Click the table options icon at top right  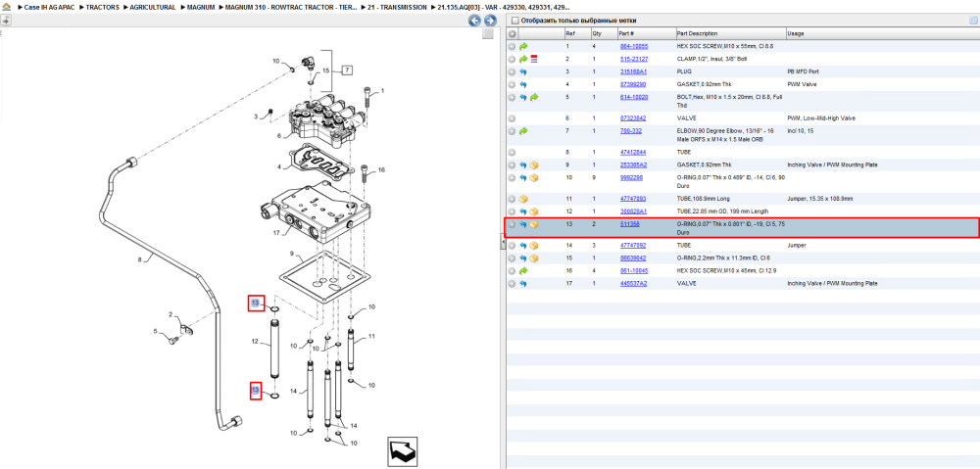pos(972,21)
